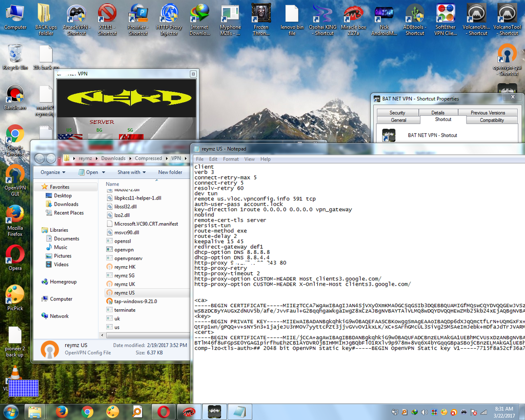Select Downloads under Favorites
This screenshot has width=525, height=420.
66,204
